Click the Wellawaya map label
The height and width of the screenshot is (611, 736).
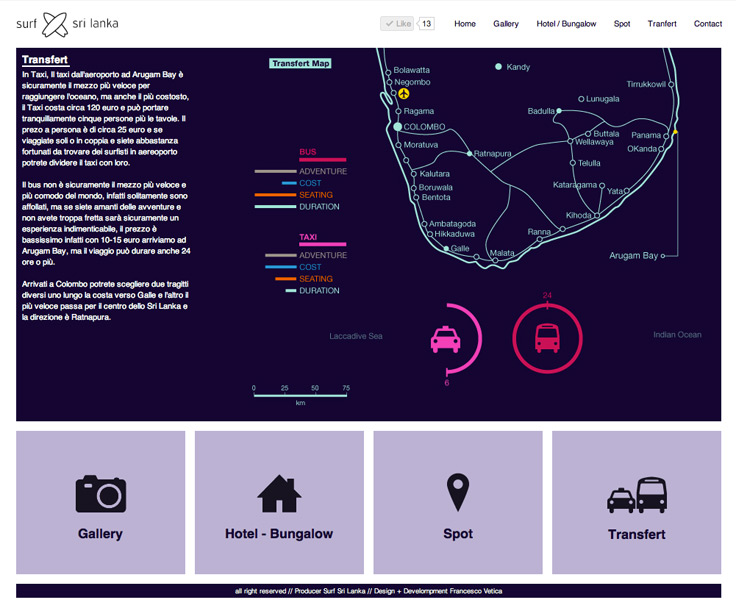pyautogui.click(x=594, y=142)
